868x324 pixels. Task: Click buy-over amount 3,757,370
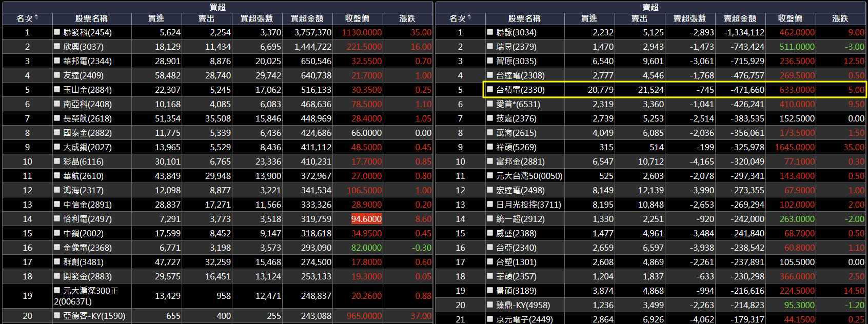tap(313, 32)
